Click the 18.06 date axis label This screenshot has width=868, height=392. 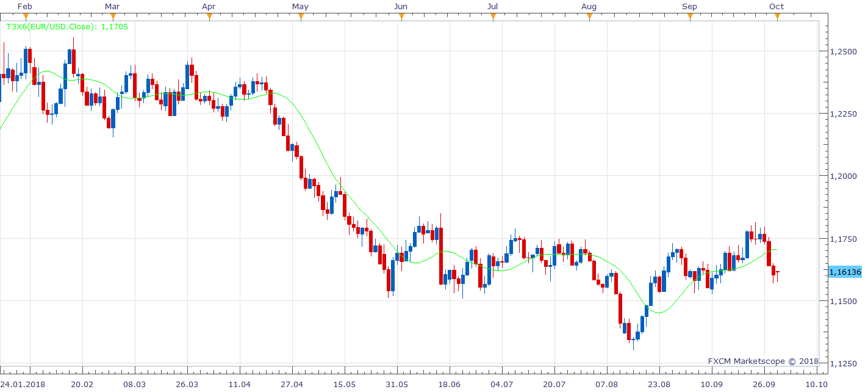(x=450, y=384)
